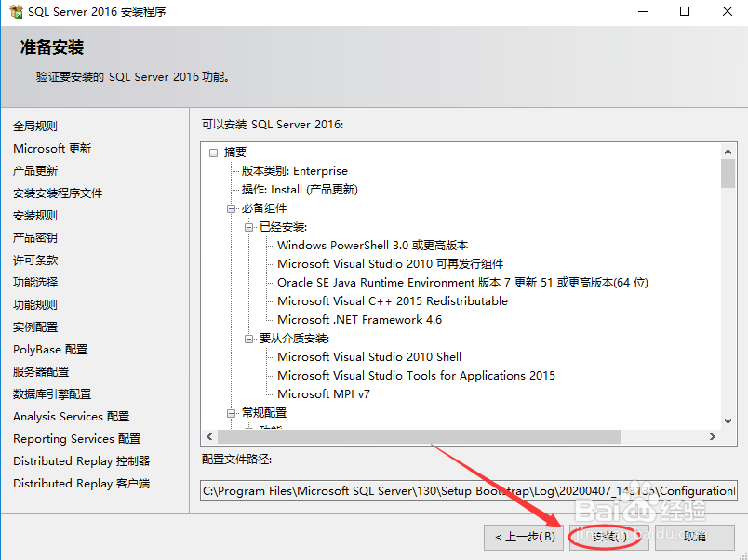Open the Analysis Services 配置 step

click(71, 417)
